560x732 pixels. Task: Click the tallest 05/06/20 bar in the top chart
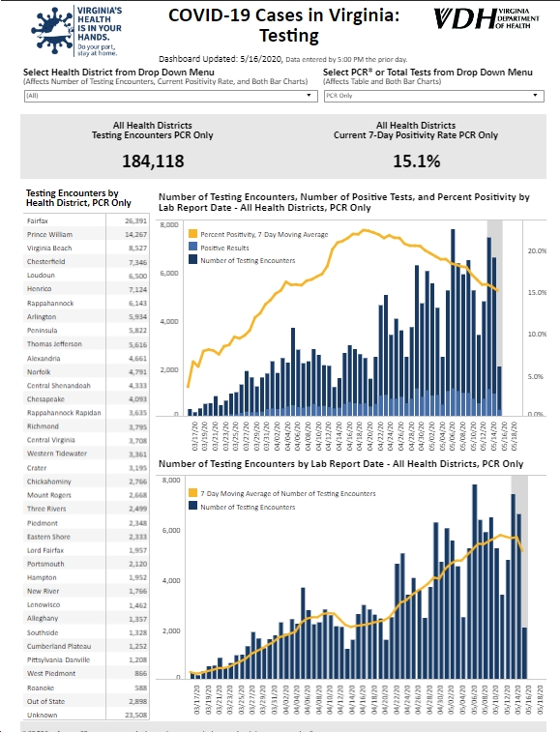453,322
